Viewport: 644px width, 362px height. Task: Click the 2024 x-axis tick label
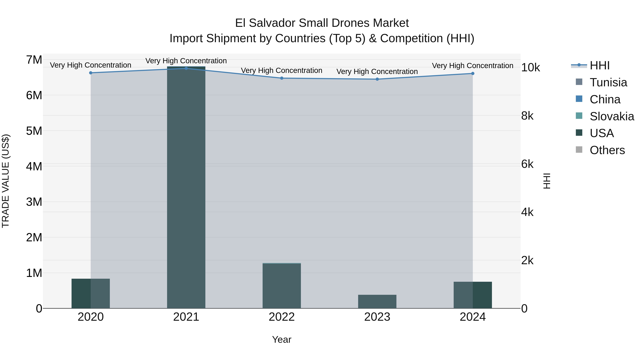pyautogui.click(x=473, y=317)
